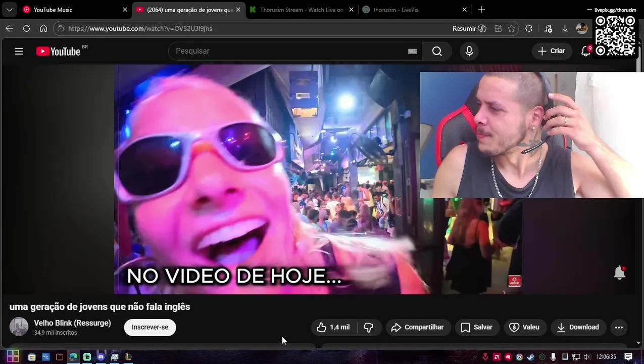Open the Criar create button
The height and width of the screenshot is (364, 644).
(x=552, y=51)
